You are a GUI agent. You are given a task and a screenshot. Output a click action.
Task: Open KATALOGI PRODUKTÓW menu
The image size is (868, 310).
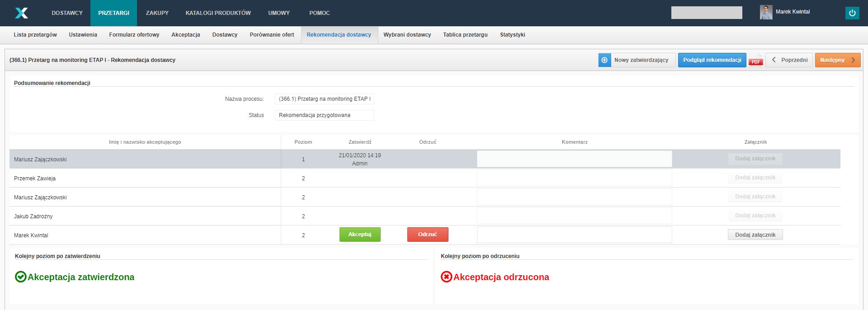pyautogui.click(x=218, y=13)
